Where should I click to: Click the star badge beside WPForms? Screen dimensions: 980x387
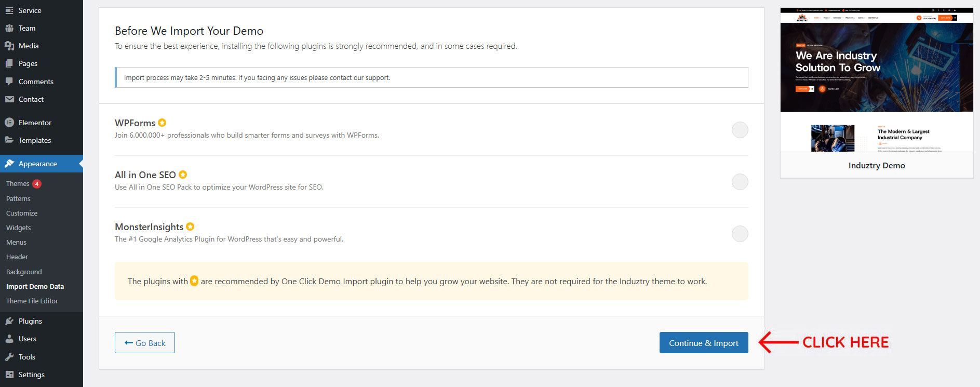tap(162, 123)
